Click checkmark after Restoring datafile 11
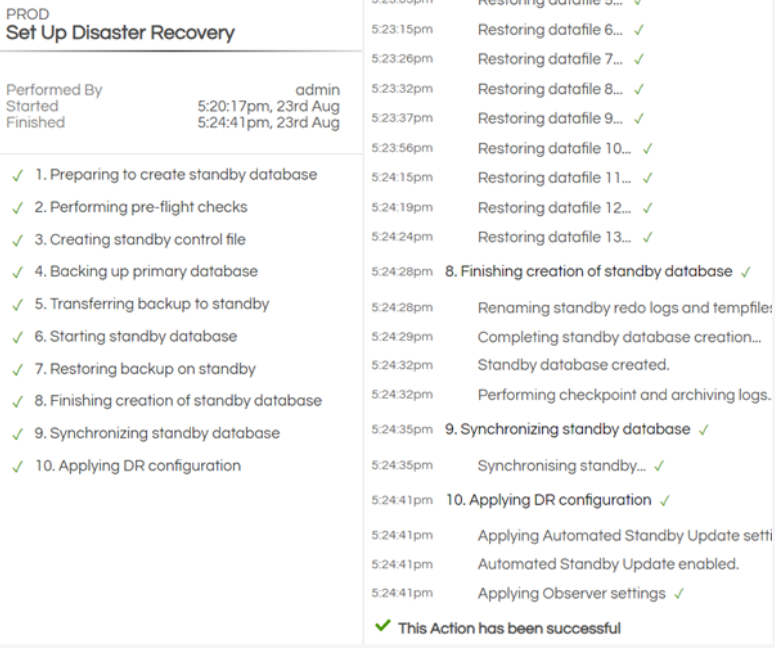Screen dimensions: 775x648 [647, 178]
